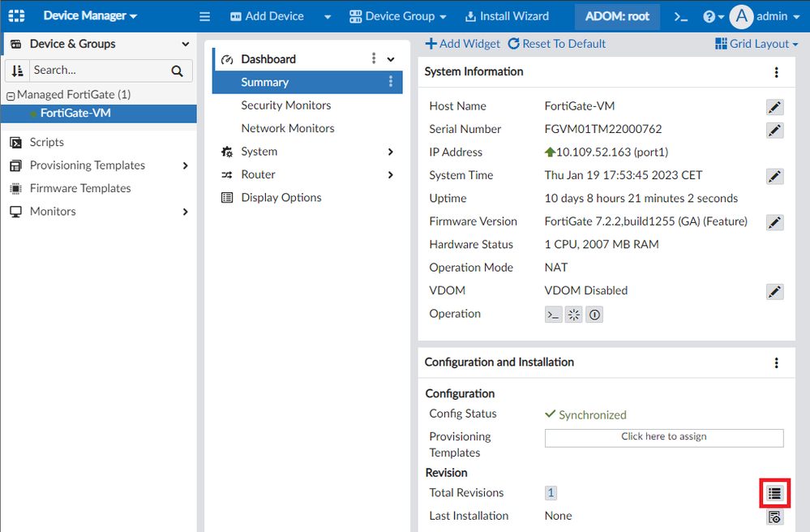
Task: Open Network Monitors menu item
Action: point(287,128)
